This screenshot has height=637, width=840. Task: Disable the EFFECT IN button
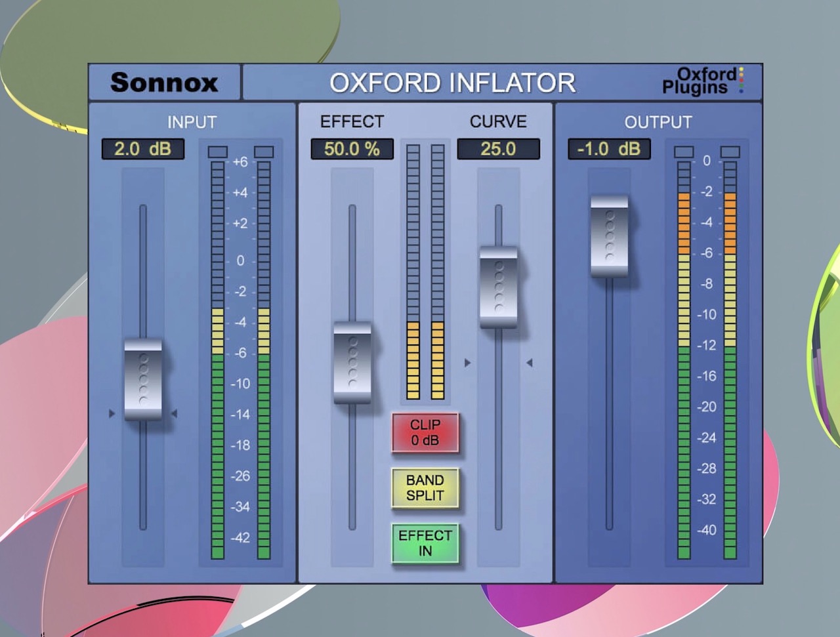[x=425, y=543]
